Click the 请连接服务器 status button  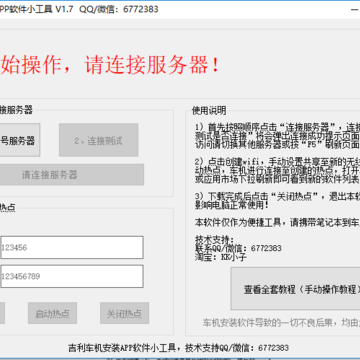pyautogui.click(x=71, y=175)
